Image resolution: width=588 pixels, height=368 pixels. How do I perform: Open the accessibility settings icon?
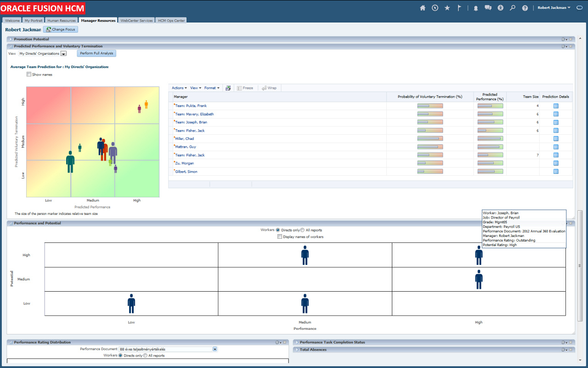(500, 8)
